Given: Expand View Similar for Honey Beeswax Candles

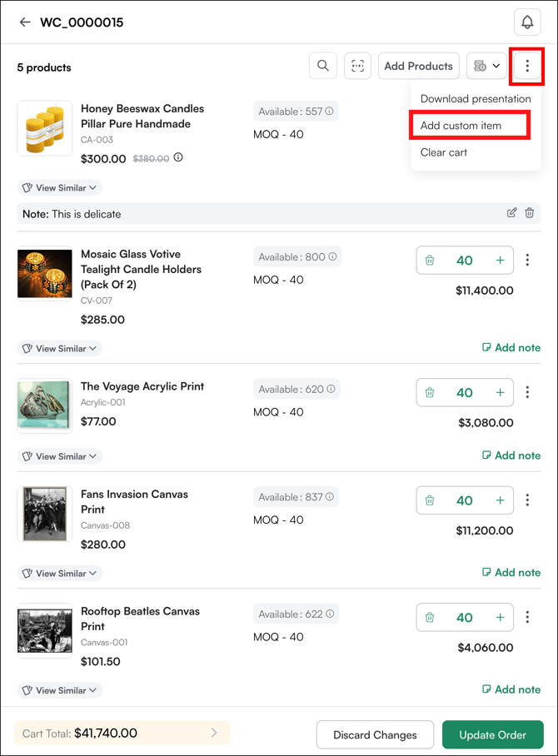Looking at the screenshot, I should (x=58, y=187).
